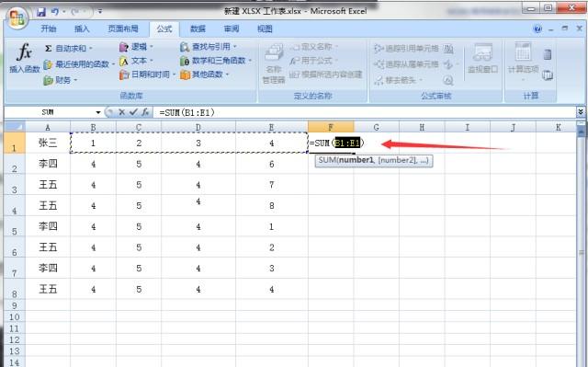The image size is (588, 367).
Task: Open the 数学和三角函数 list
Action: pos(216,61)
